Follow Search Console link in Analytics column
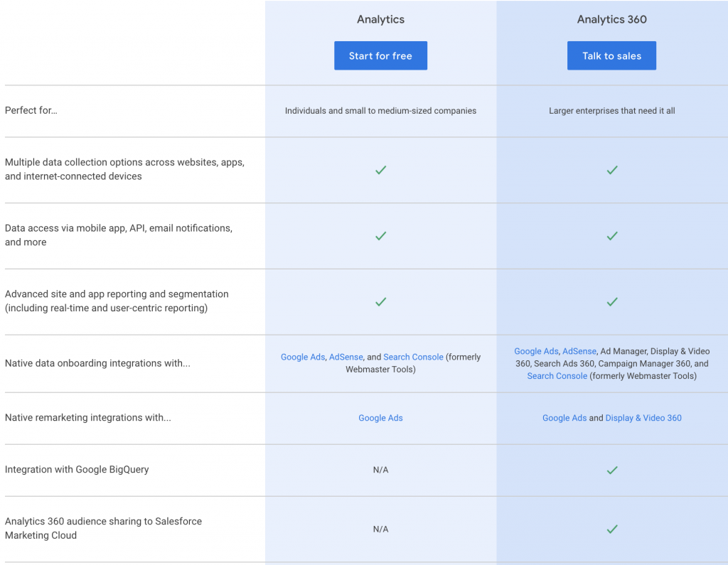This screenshot has width=728, height=565. click(413, 357)
